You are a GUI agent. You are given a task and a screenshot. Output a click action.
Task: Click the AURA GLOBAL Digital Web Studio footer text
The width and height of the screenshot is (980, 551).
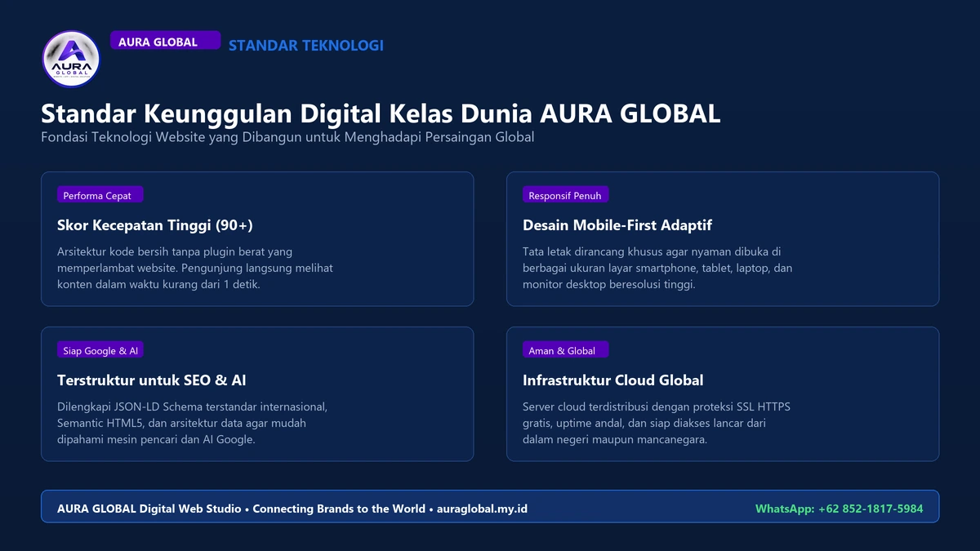pyautogui.click(x=292, y=509)
